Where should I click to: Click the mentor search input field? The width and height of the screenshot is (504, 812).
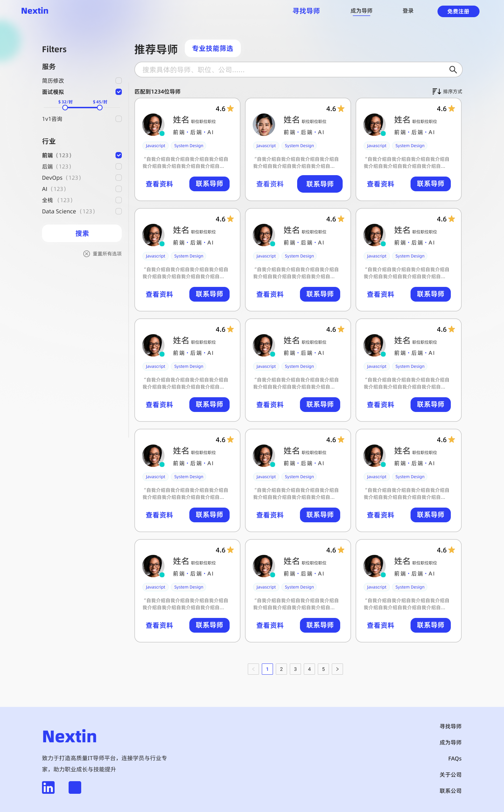[290, 70]
